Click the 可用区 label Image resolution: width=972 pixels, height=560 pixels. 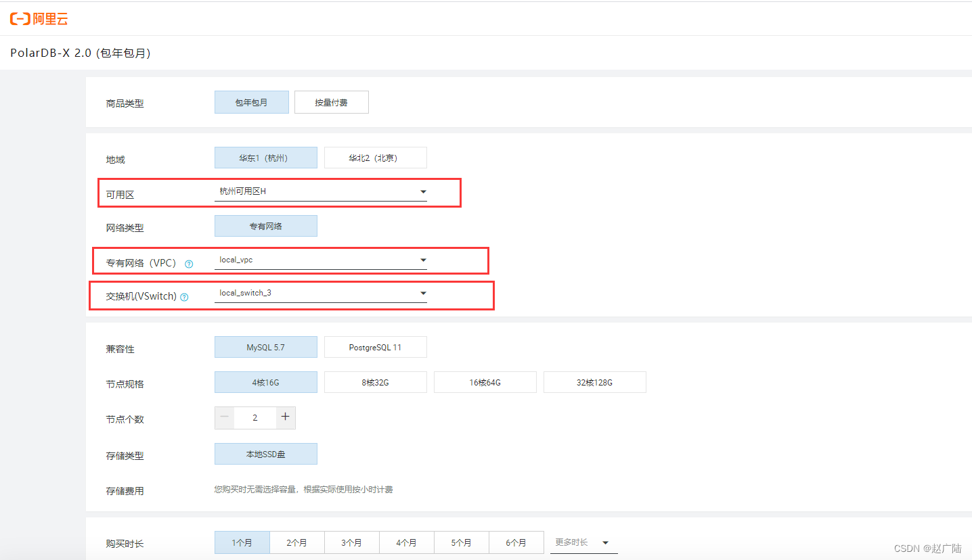(120, 195)
